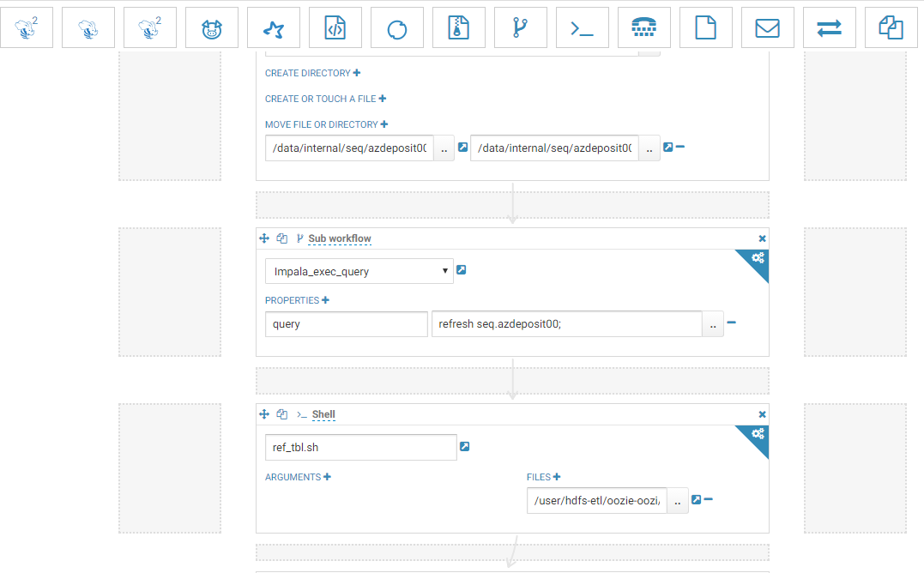
Task: Click the copy icon on the Sub workflow node
Action: 281,238
